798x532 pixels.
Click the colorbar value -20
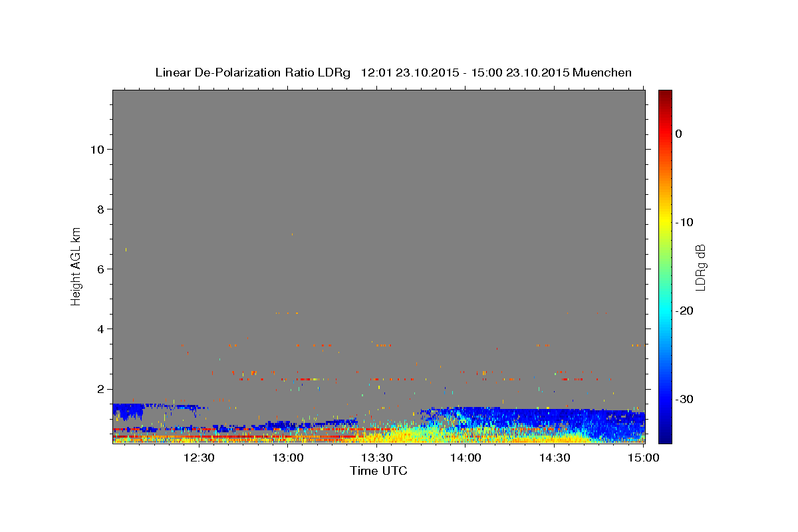[685, 311]
